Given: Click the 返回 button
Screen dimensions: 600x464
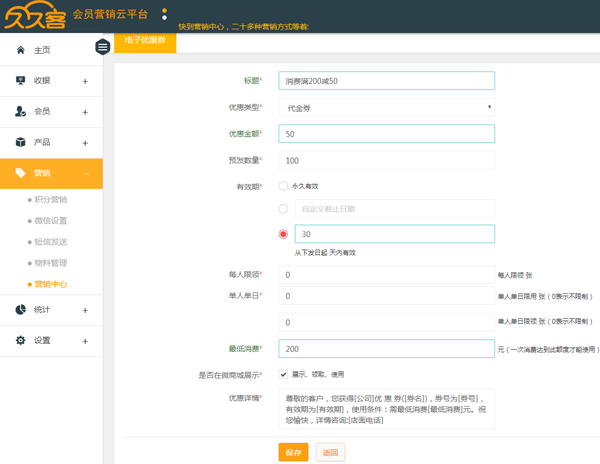Looking at the screenshot, I should tap(329, 452).
